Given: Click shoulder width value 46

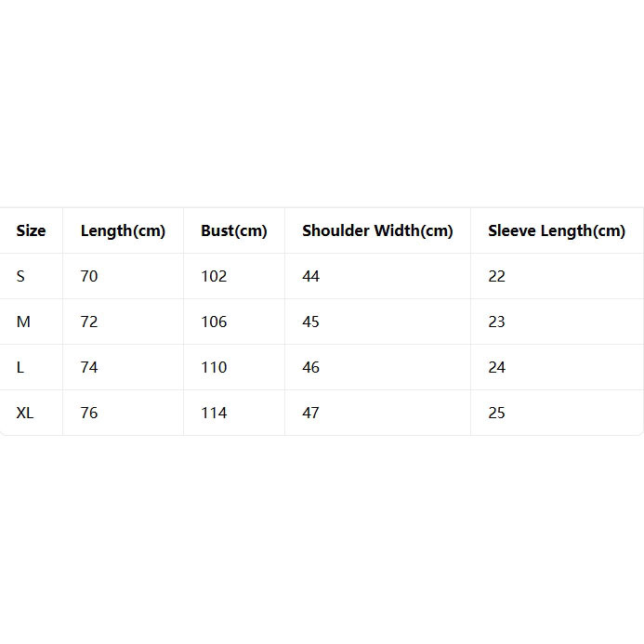Looking at the screenshot, I should (310, 367).
